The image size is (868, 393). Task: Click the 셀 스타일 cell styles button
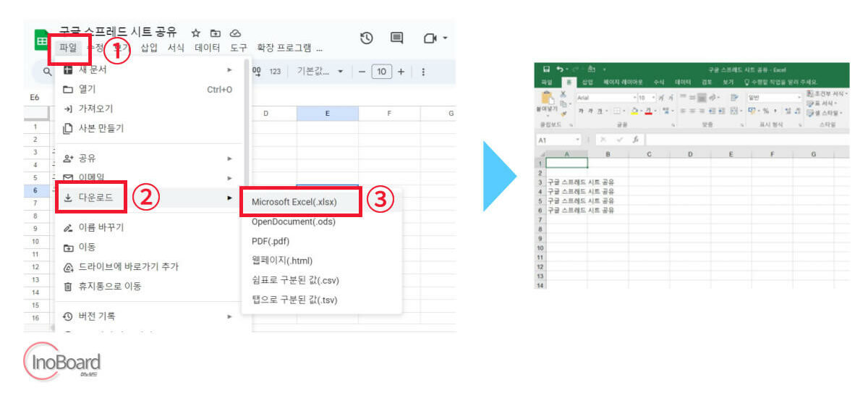point(825,112)
